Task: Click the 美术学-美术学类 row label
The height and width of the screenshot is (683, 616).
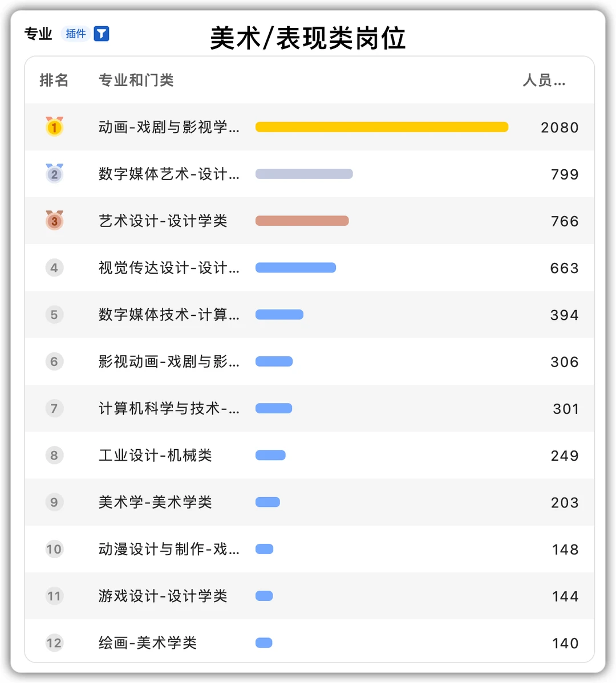Action: pyautogui.click(x=155, y=502)
